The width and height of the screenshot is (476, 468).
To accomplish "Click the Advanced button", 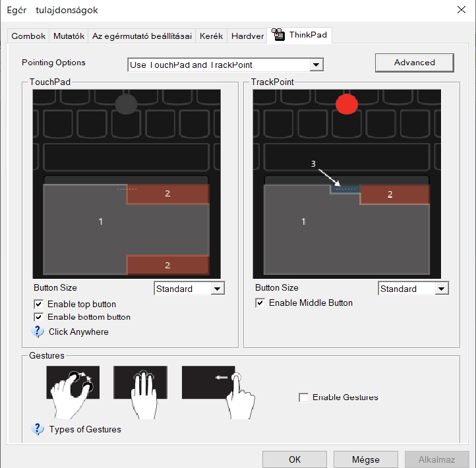I will [x=415, y=63].
